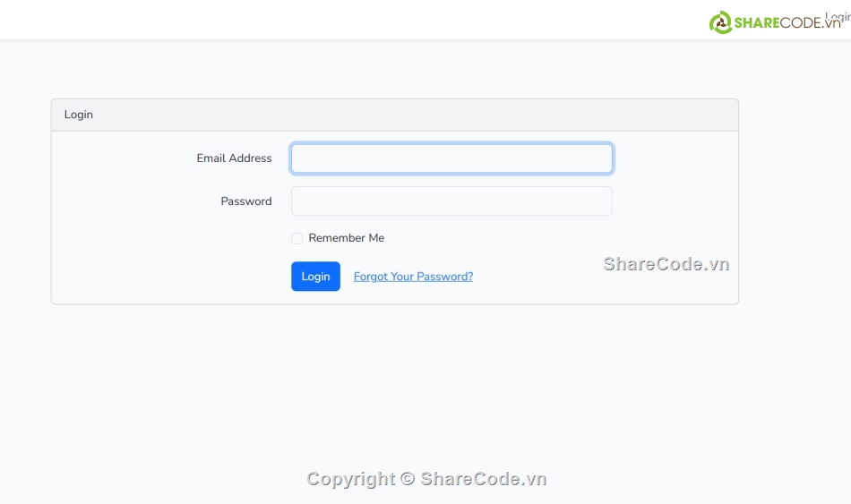Open the Forgot Your Password? link
Viewport: 851px width, 504px height.
tap(413, 276)
